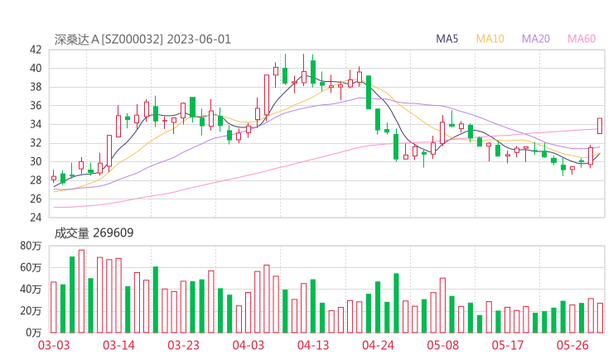Click the MA20 legend label
The width and height of the screenshot is (613, 364).
click(x=536, y=39)
